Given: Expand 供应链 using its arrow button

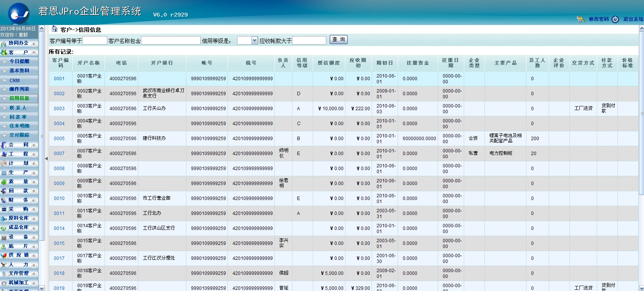Looking at the screenshot, I should (x=34, y=255).
